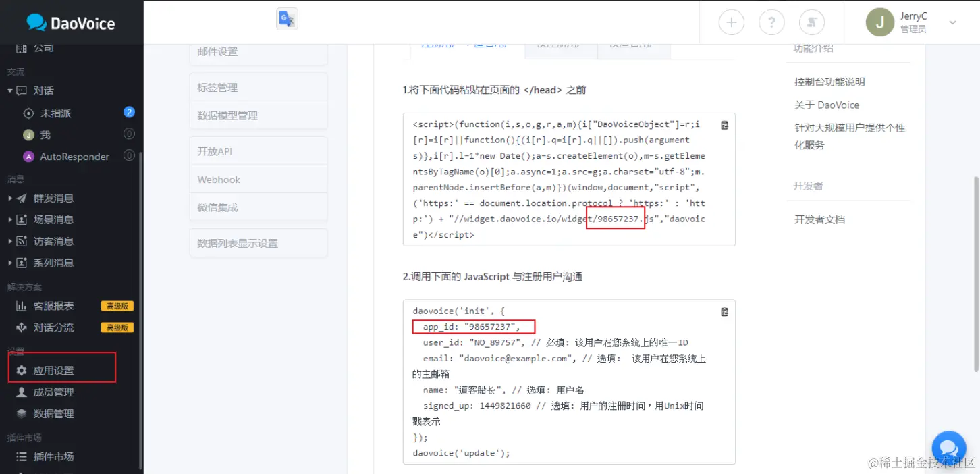Open 控制台功能说明 link
This screenshot has height=474, width=980.
[x=829, y=82]
